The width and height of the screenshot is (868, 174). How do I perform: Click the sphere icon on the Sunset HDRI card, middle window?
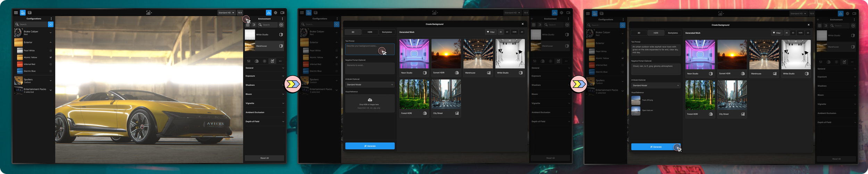pos(457,73)
